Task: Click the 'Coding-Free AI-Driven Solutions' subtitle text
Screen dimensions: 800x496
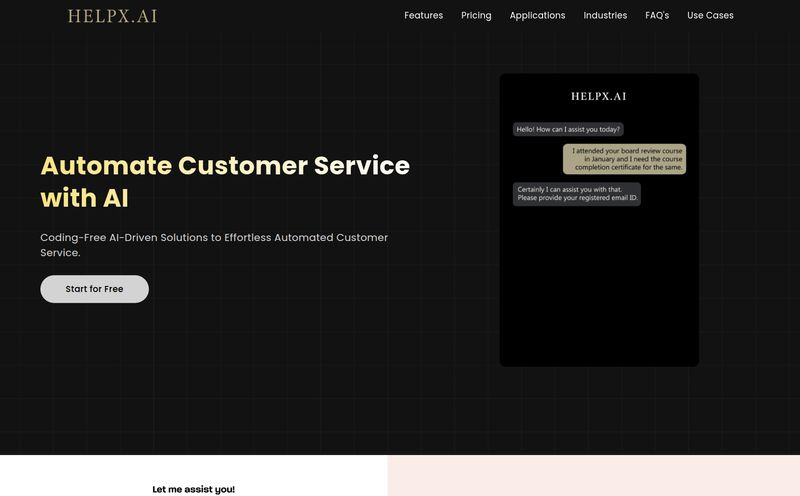Action: coord(214,245)
